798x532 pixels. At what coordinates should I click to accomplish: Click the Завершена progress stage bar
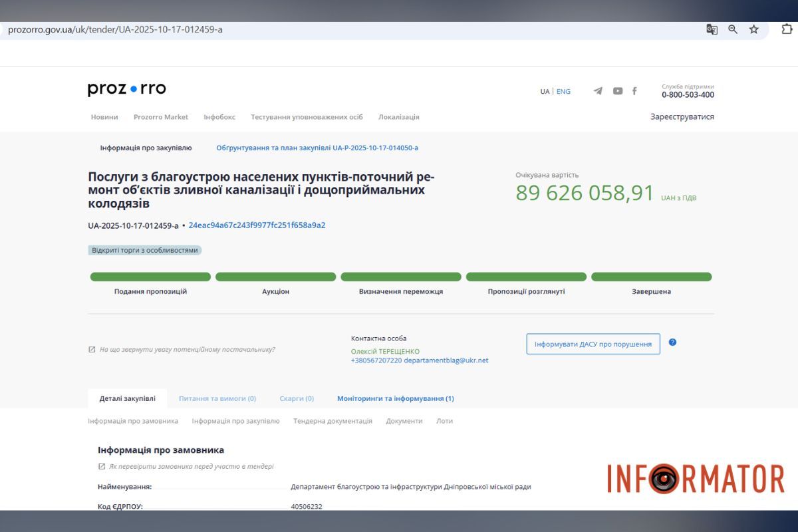(651, 277)
